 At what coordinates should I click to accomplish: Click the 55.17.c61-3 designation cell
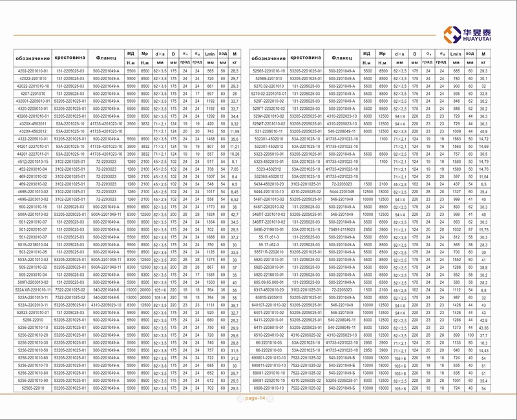(268, 237)
